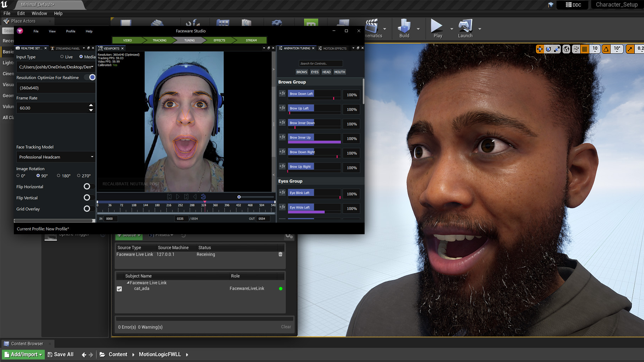Switch to the STREAM workflow tab
Screen dimensions: 644x362
251,40
